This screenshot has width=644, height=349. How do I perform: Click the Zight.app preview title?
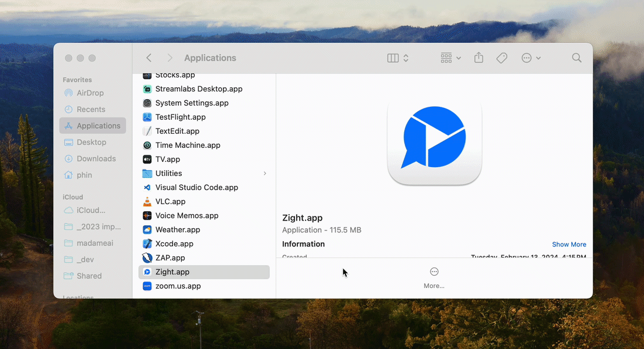302,218
